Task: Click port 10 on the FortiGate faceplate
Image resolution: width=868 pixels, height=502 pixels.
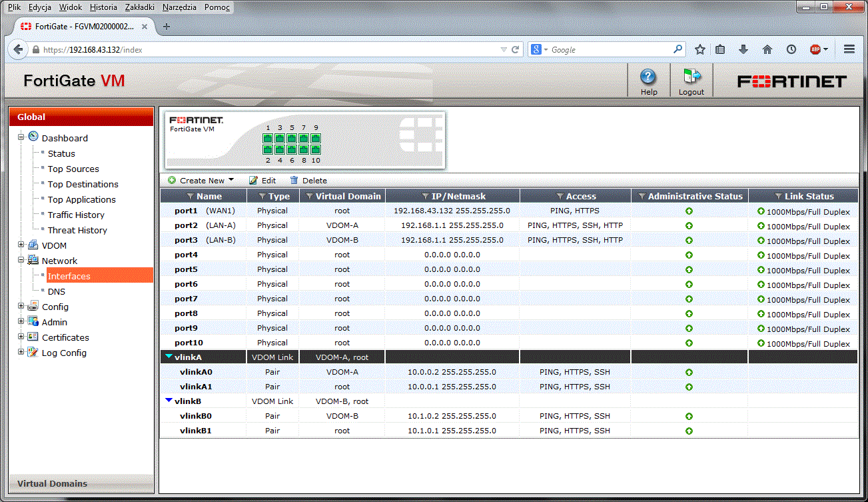Action: point(316,150)
